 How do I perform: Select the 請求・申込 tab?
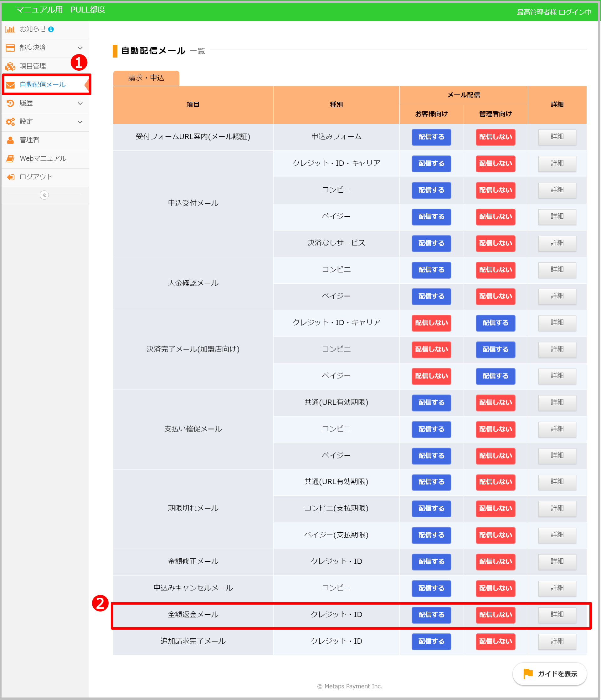tap(146, 78)
